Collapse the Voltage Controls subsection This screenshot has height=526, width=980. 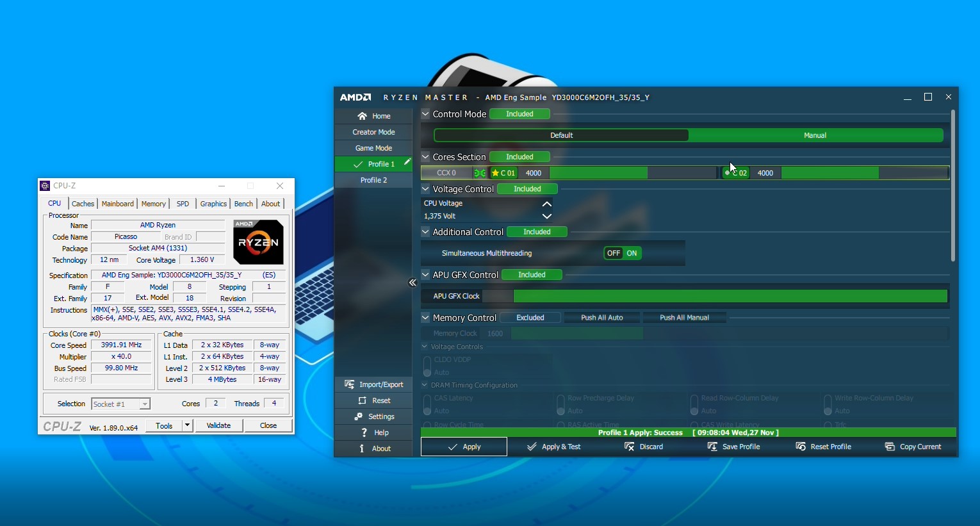pos(425,347)
